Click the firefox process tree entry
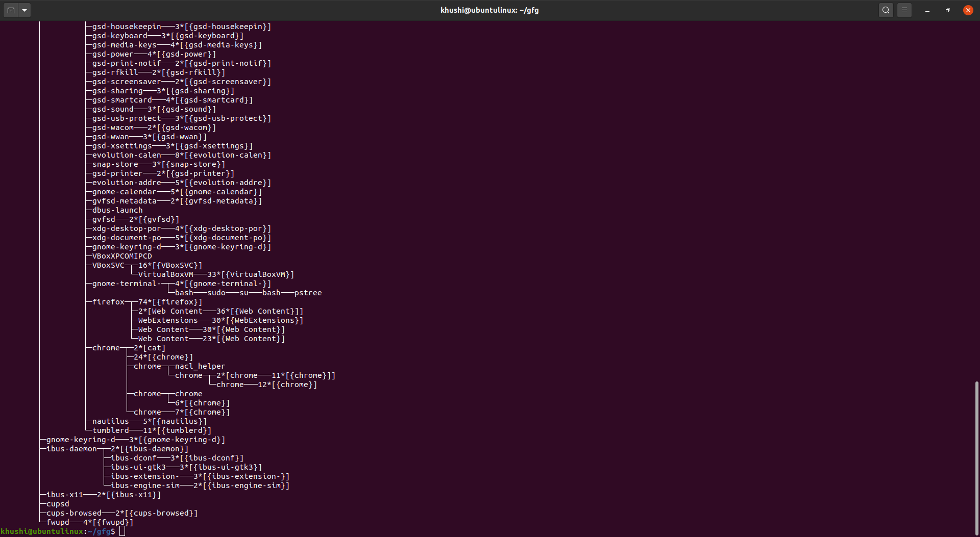Image resolution: width=980 pixels, height=537 pixels. [108, 302]
